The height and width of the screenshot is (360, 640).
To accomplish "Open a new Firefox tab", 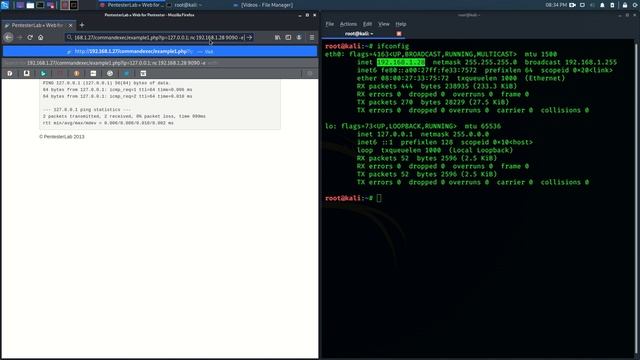I will coord(82,25).
